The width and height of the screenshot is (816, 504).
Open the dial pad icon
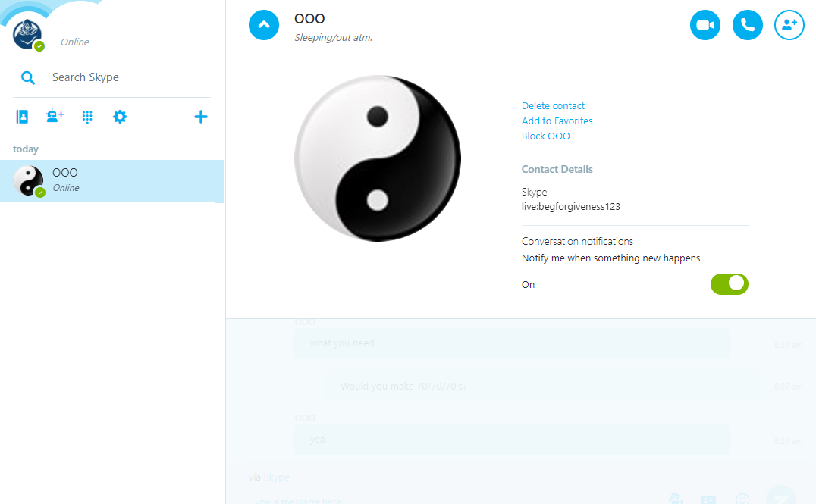87,117
